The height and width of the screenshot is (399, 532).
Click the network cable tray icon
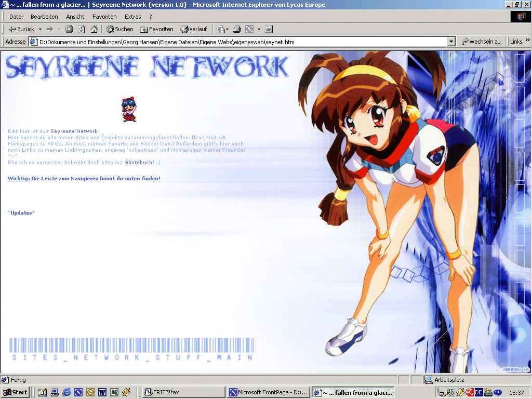point(441,393)
